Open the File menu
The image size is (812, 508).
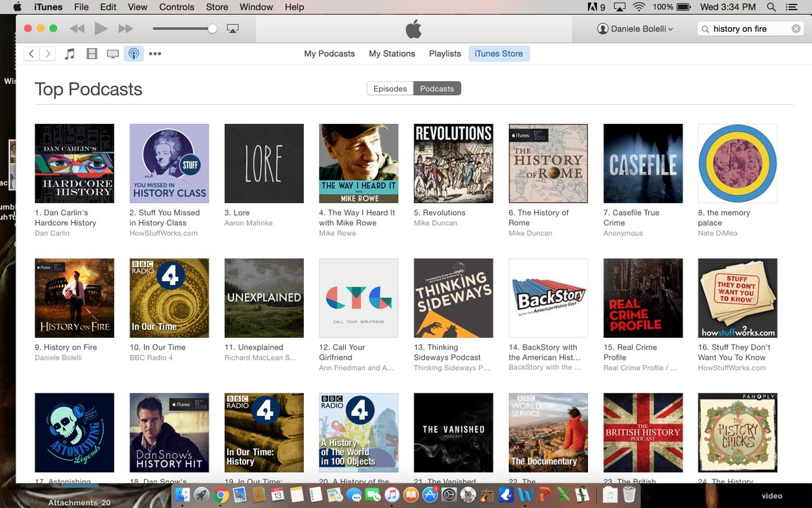81,7
